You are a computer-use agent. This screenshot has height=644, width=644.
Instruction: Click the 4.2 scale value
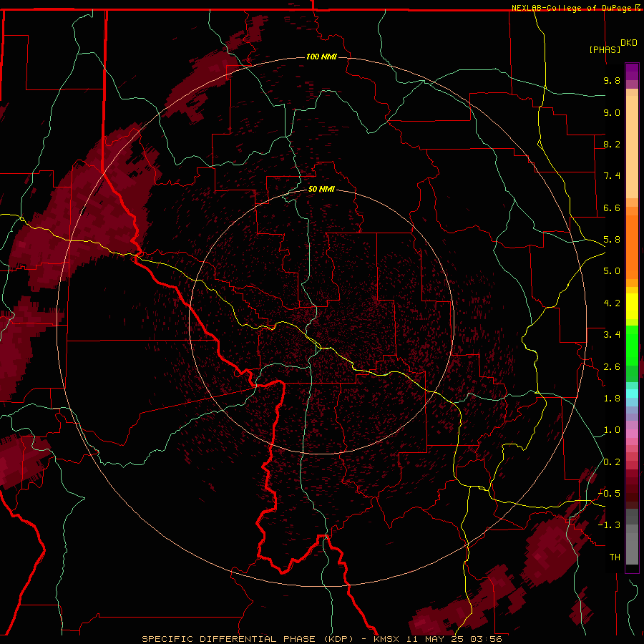(612, 303)
